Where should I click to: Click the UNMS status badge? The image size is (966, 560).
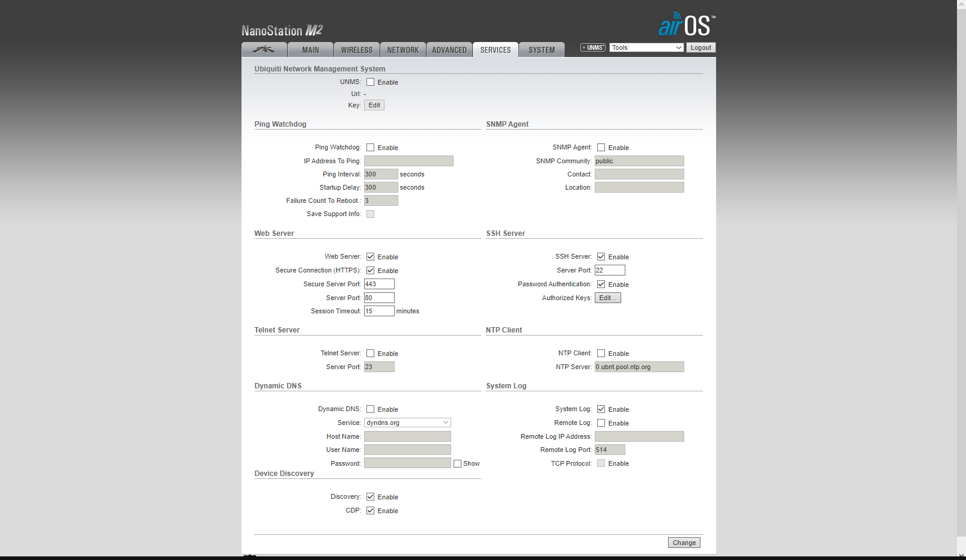pyautogui.click(x=593, y=47)
